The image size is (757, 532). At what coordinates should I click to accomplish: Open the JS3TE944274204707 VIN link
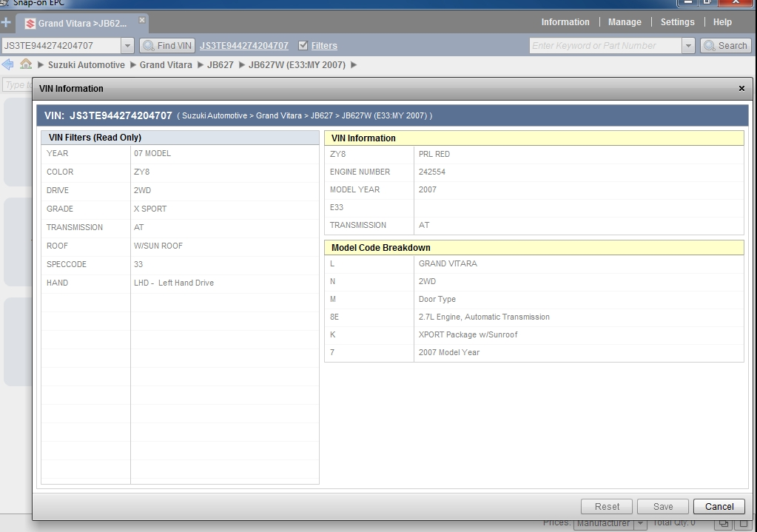pos(243,46)
